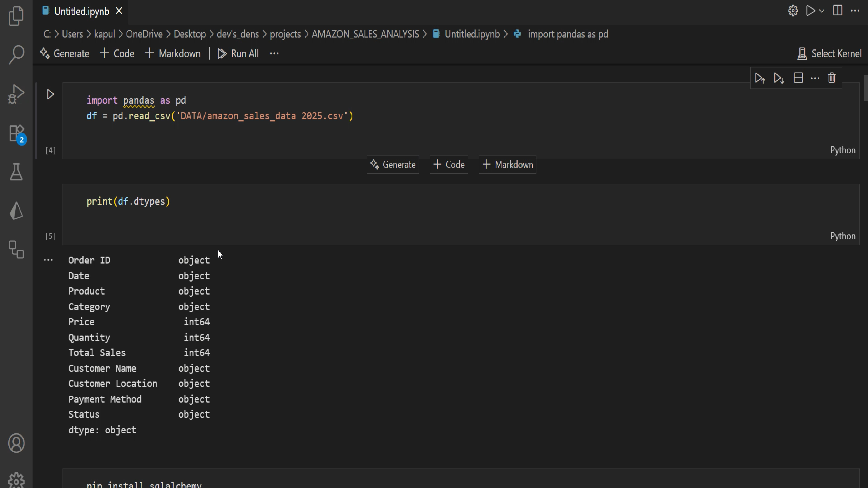
Task: Insert Markdown cell between the cells
Action: (508, 164)
